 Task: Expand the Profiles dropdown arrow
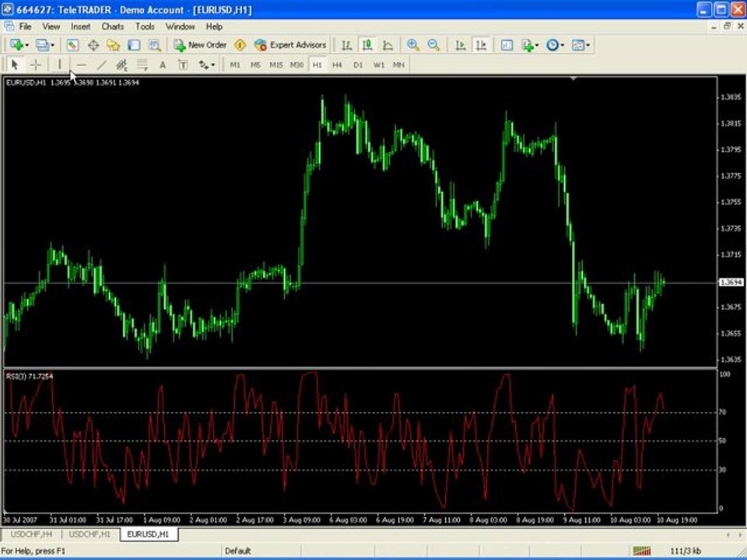click(52, 45)
